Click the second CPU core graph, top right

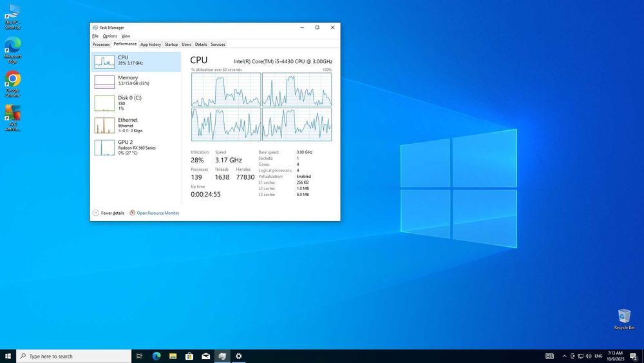click(297, 90)
